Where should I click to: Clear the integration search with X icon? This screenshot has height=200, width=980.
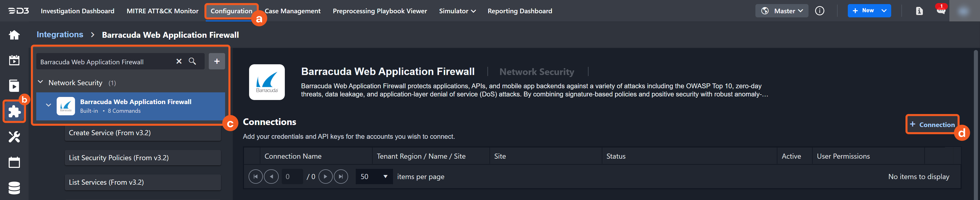pos(179,61)
